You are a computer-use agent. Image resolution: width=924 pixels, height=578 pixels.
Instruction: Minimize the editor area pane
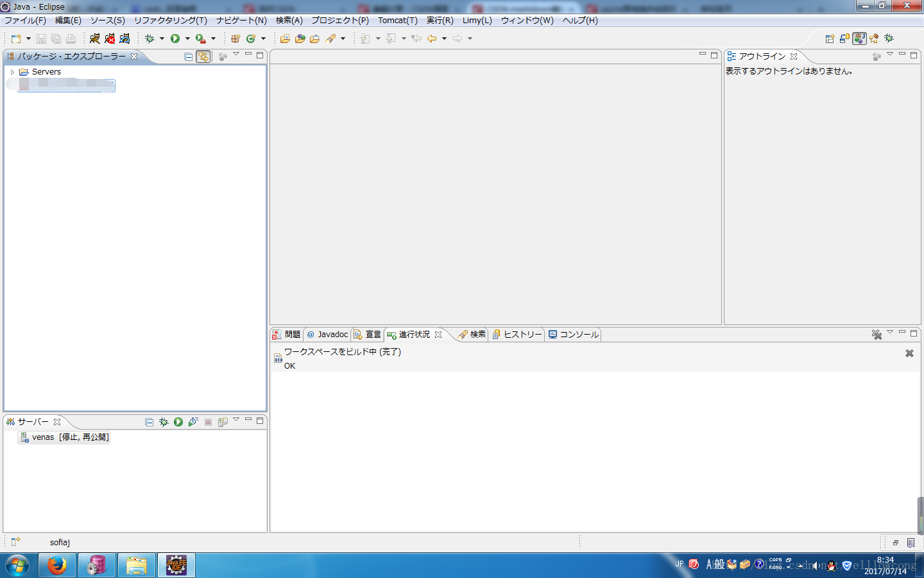pos(703,55)
